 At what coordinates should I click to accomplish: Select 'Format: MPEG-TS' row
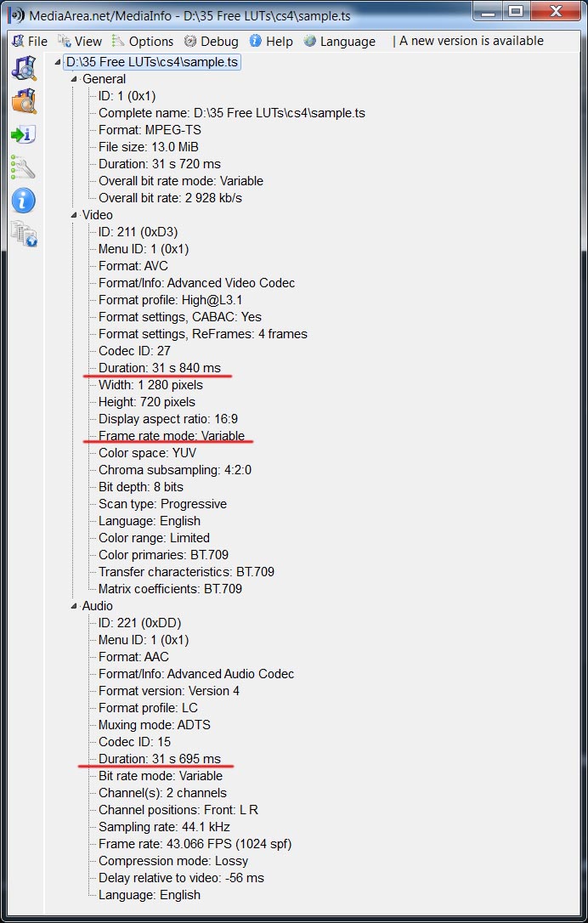150,130
